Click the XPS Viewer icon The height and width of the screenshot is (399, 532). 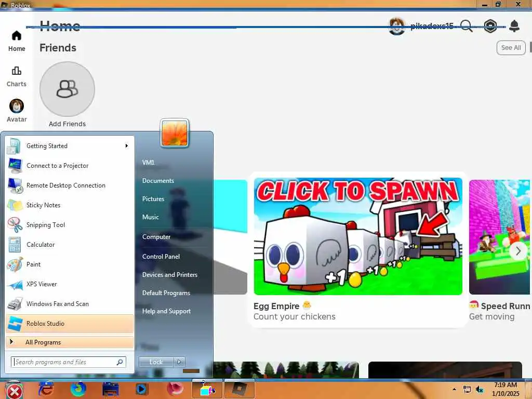15,284
